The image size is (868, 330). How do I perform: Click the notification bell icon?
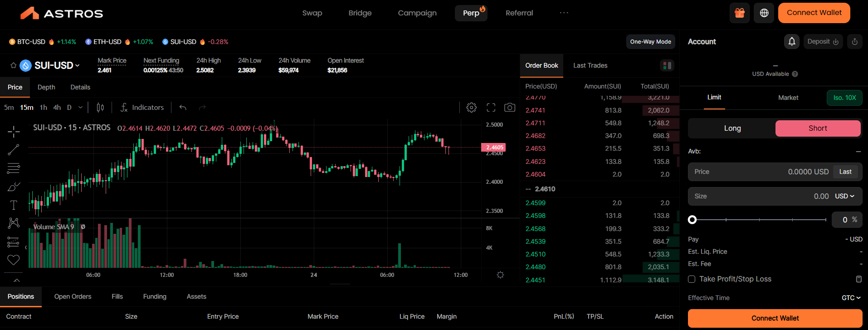tap(791, 42)
